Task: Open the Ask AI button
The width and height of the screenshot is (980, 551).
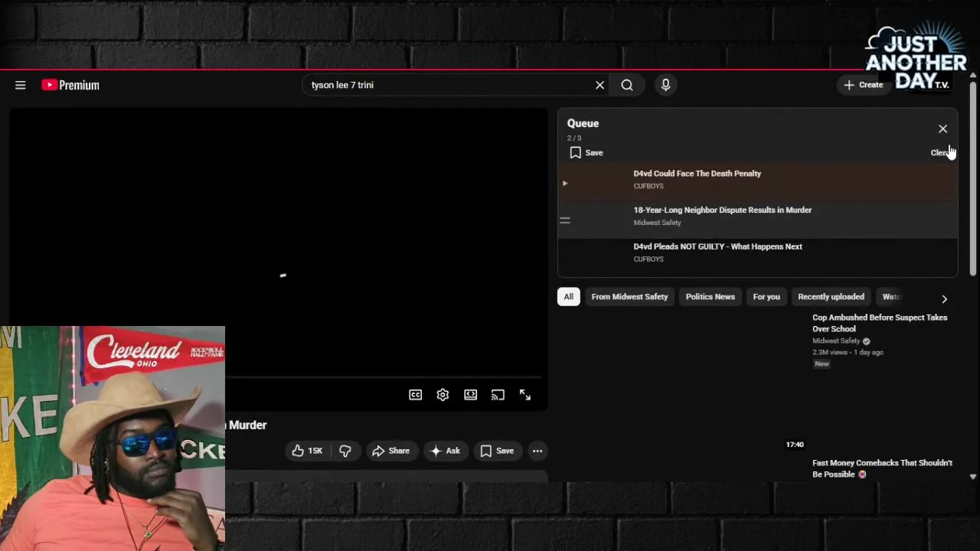Action: [445, 451]
